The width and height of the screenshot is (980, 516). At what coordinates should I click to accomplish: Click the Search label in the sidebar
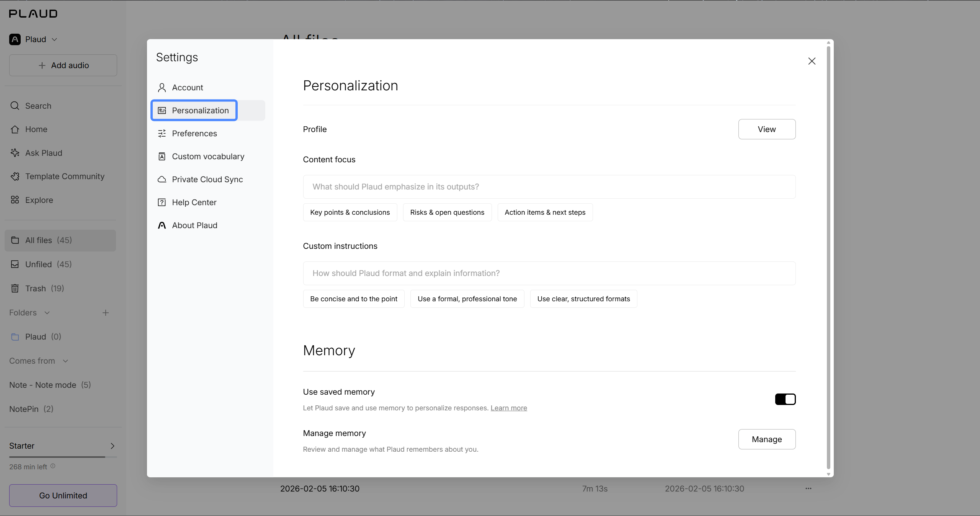[38, 106]
